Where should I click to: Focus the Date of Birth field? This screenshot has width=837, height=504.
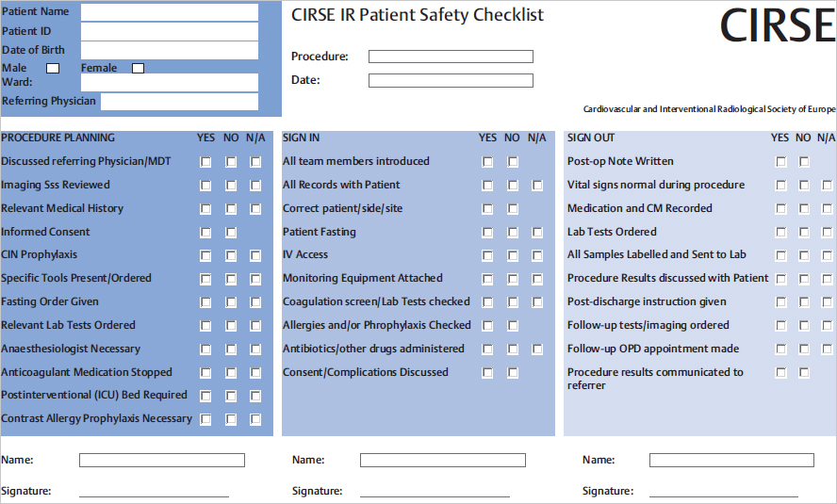[x=169, y=50]
